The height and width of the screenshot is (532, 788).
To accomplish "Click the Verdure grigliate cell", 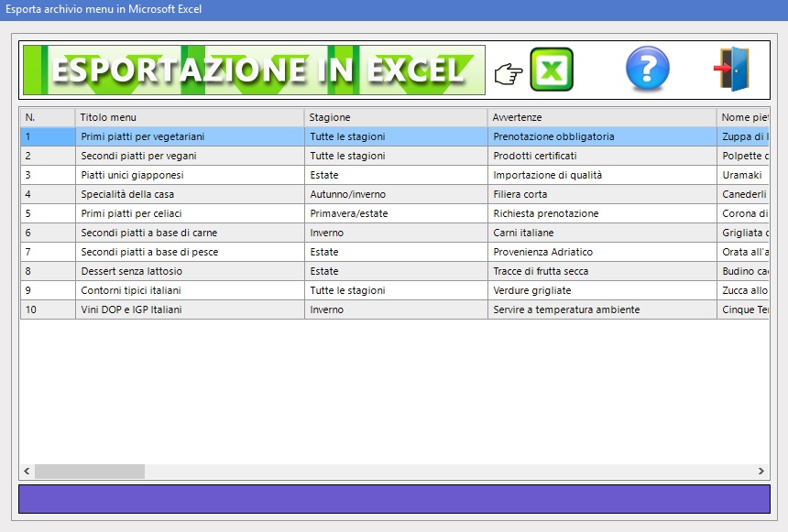I will tap(602, 290).
